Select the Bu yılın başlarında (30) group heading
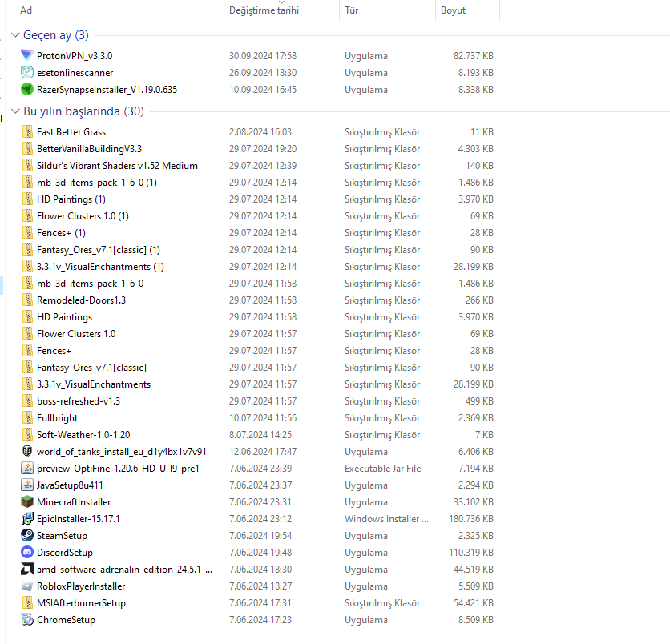670x644 pixels. tap(83, 111)
